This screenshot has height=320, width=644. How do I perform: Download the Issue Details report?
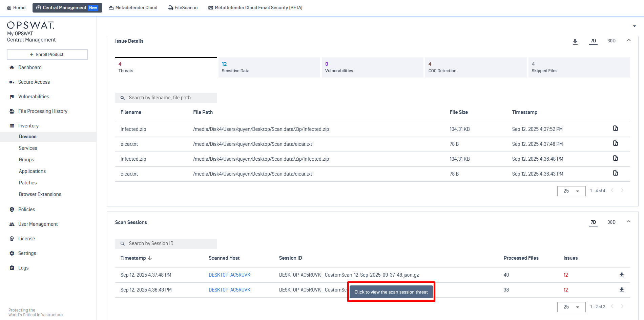[575, 41]
